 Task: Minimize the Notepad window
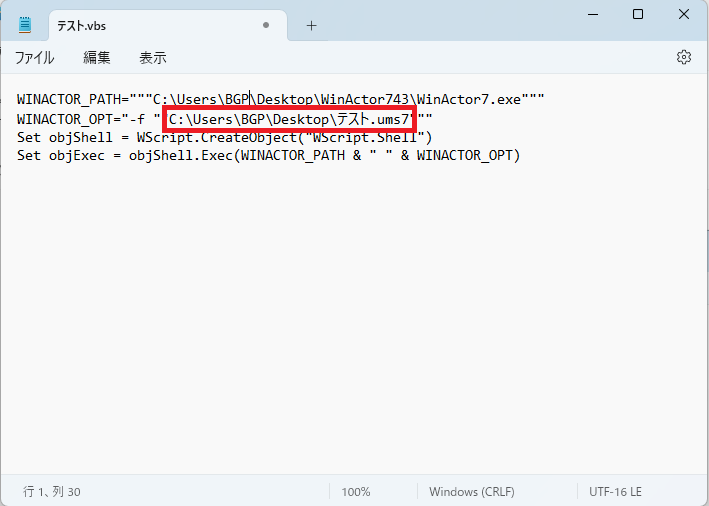[592, 15]
